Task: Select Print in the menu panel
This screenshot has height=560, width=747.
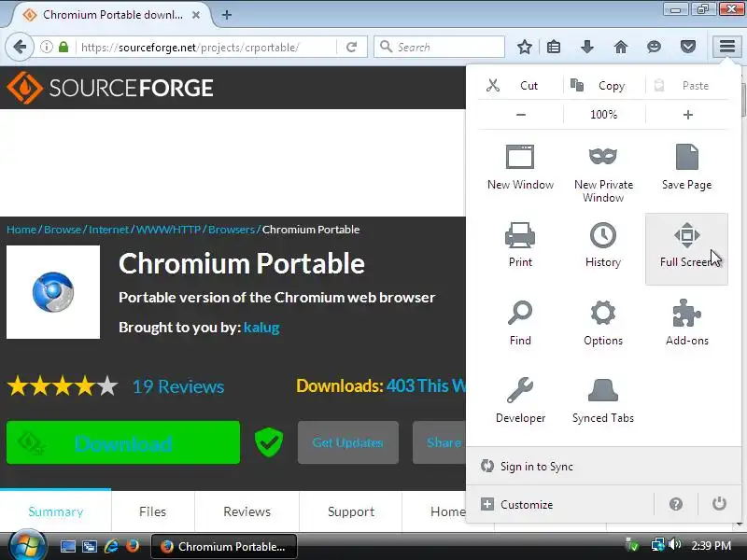Action: coord(520,245)
